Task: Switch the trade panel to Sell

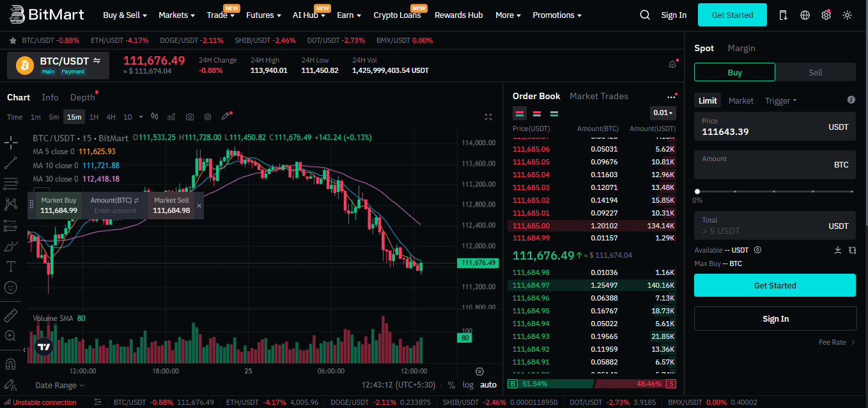Action: coord(816,72)
